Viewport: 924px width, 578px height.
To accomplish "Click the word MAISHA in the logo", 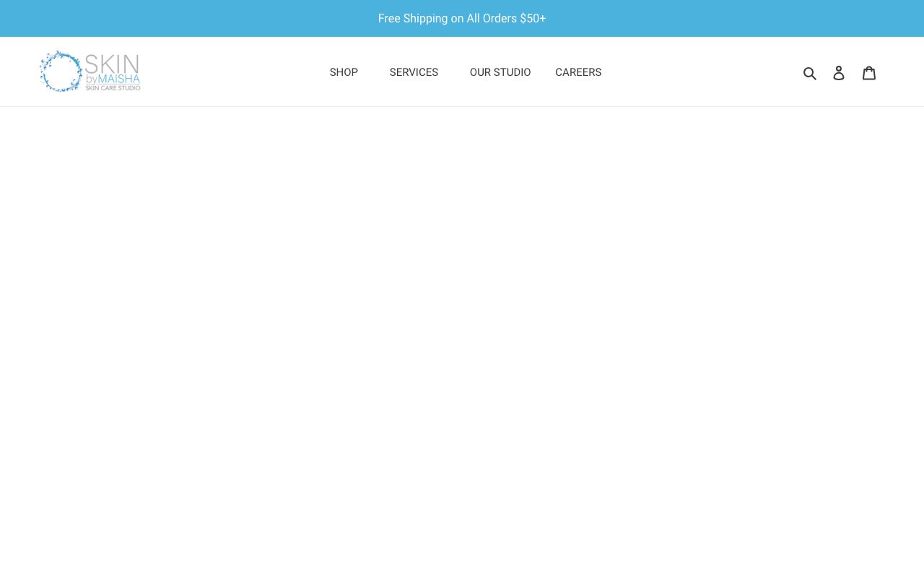I will 119,79.
